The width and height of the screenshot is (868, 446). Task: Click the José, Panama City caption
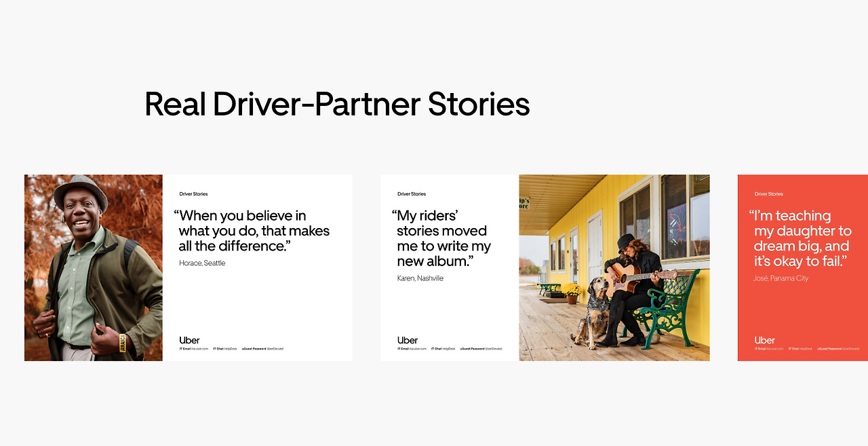[x=781, y=278]
